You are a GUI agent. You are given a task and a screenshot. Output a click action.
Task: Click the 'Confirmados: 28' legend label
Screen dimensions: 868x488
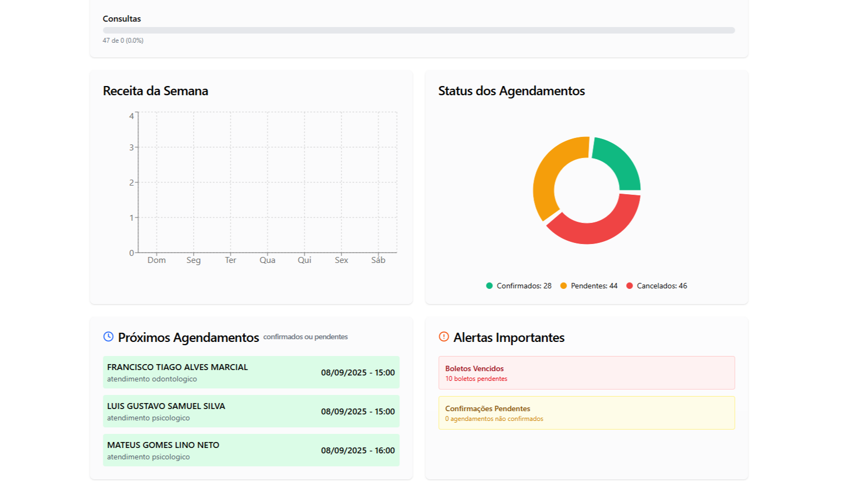(524, 286)
